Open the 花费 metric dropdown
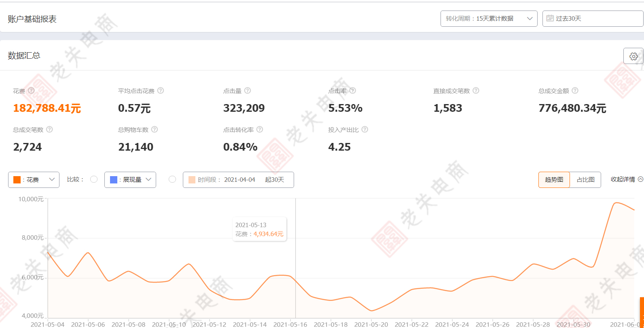 point(34,180)
